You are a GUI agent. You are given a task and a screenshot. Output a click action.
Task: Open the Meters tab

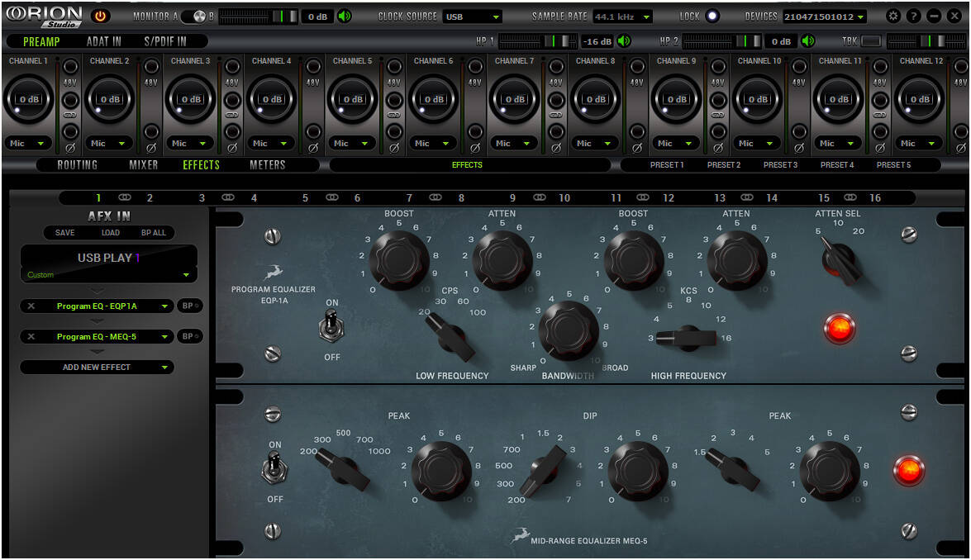coord(268,164)
